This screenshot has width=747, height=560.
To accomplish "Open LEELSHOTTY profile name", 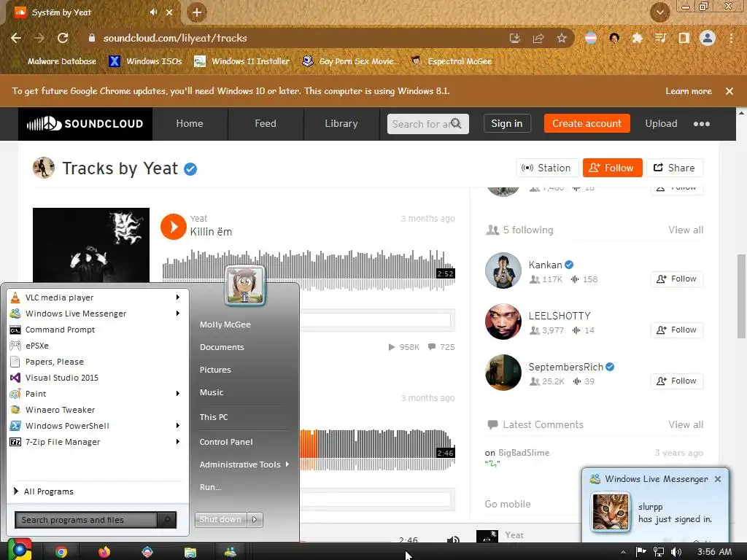I will (560, 316).
